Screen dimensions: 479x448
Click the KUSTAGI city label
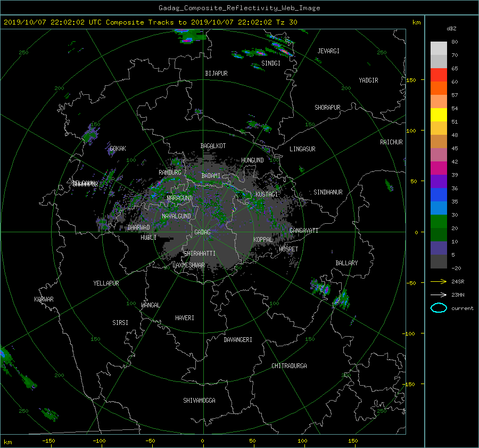coord(267,194)
